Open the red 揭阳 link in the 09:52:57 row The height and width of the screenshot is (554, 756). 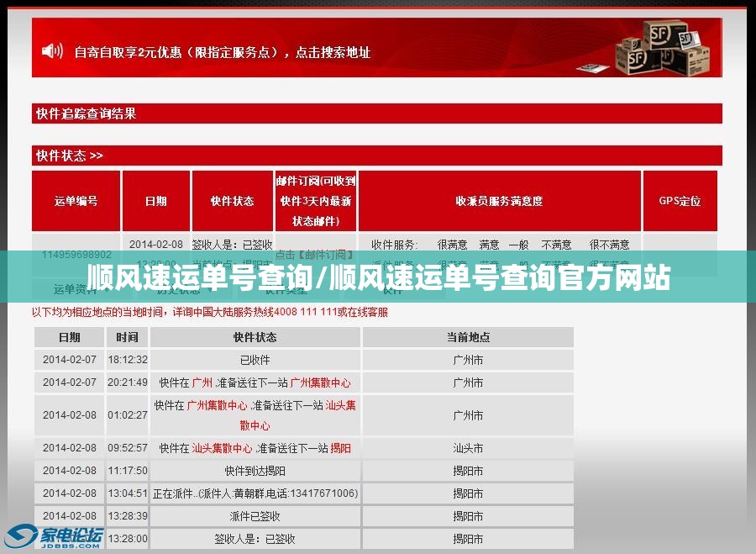coord(341,448)
